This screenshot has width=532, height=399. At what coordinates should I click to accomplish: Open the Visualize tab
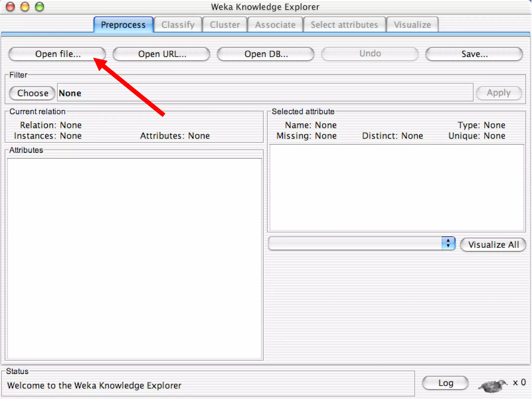point(412,25)
